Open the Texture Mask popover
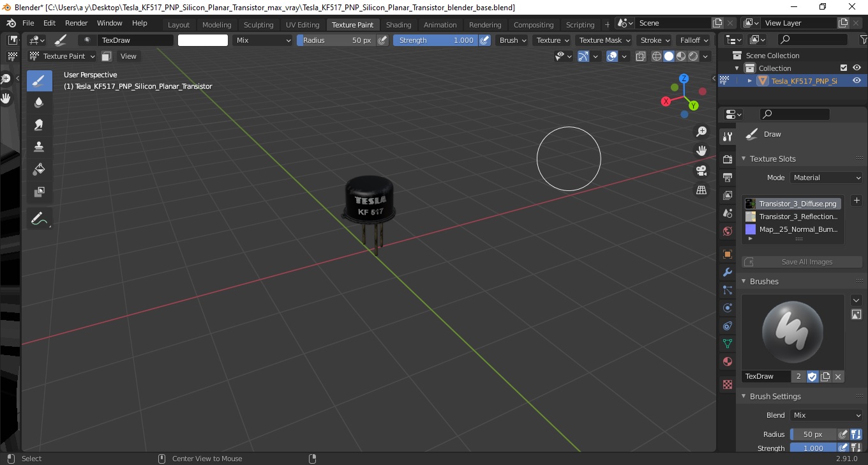 (604, 40)
